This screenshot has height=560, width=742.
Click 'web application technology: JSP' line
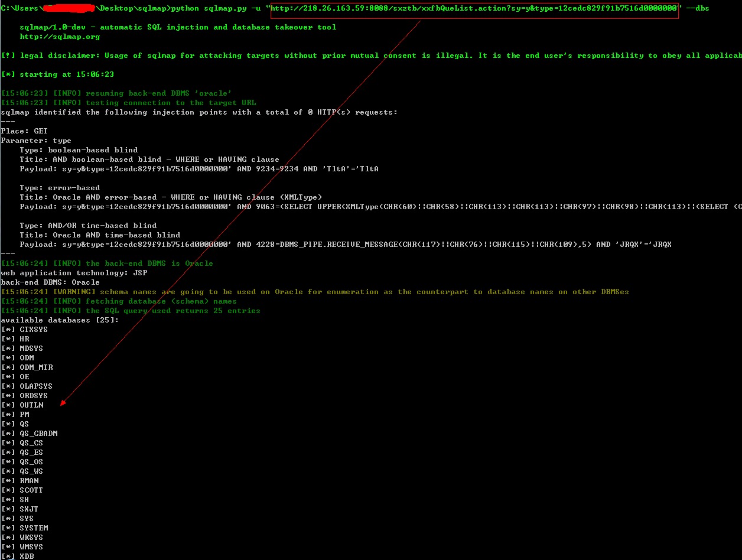pyautogui.click(x=74, y=273)
